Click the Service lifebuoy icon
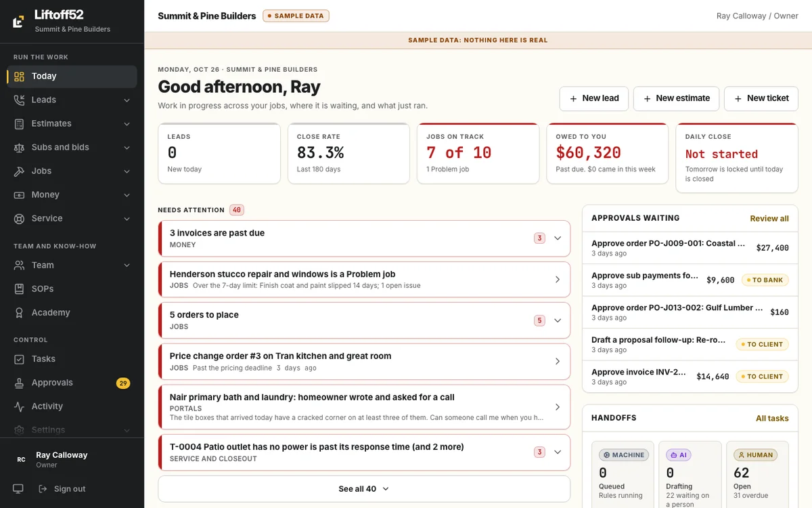 (x=19, y=219)
